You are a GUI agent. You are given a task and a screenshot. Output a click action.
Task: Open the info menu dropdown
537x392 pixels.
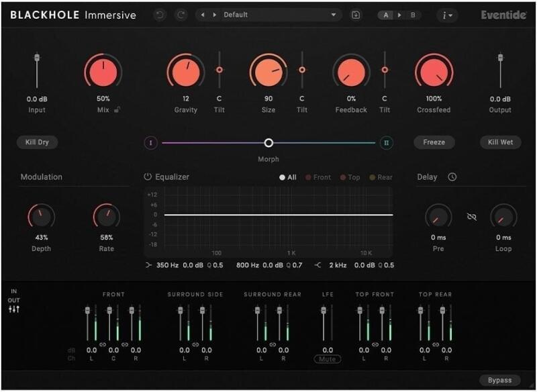pos(447,15)
